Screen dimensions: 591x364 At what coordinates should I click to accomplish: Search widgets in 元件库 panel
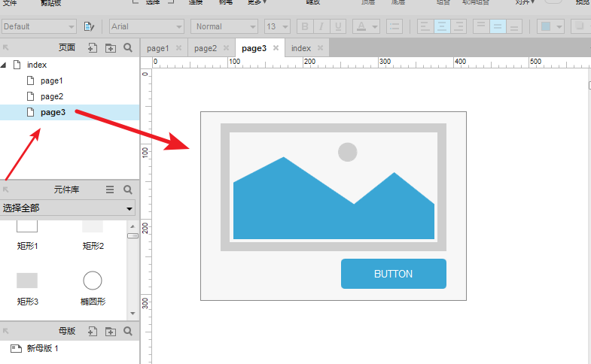click(128, 190)
